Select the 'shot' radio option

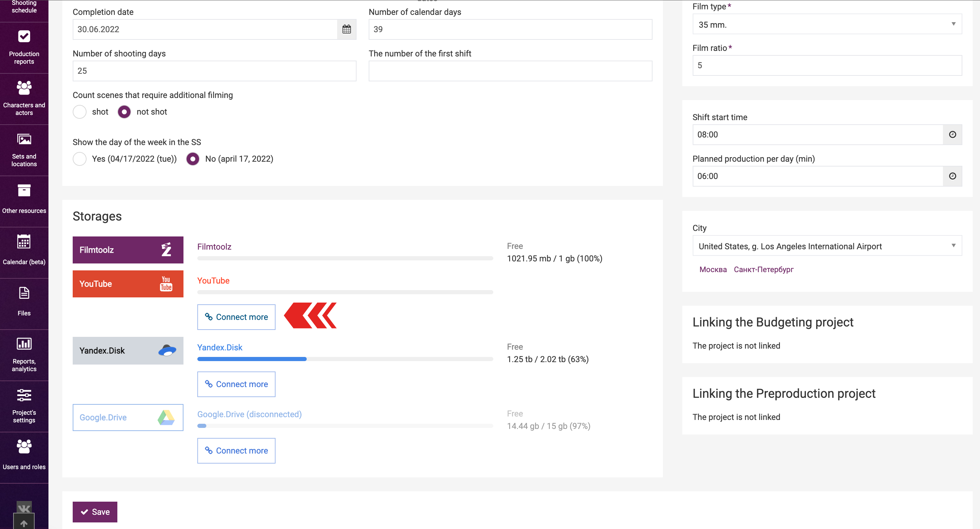pos(80,112)
